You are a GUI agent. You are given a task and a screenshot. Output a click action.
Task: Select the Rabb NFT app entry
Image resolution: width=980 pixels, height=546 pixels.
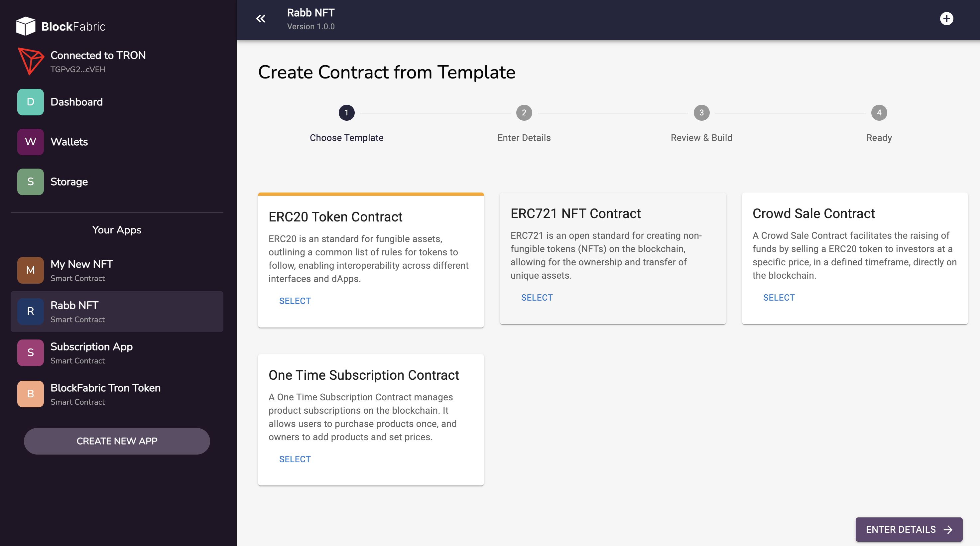click(x=116, y=311)
